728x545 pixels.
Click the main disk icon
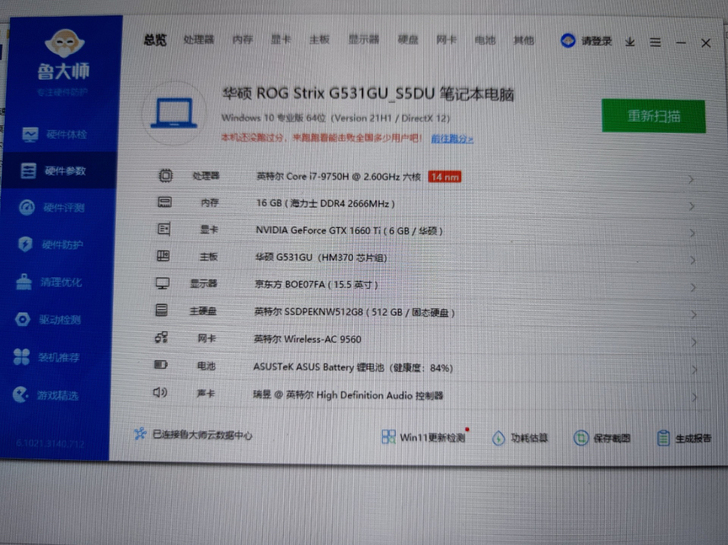pos(162,310)
